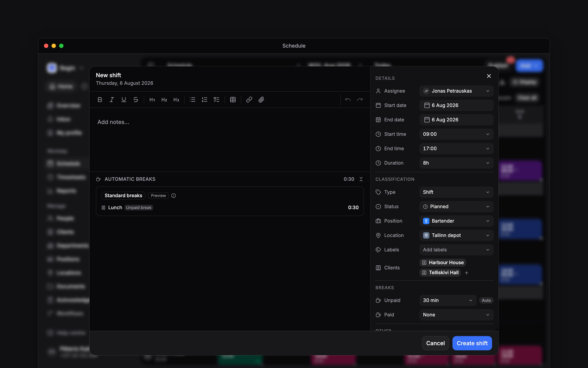This screenshot has width=588, height=368.
Task: Open the Location dropdown showing Tallinn depot
Action: tap(456, 235)
